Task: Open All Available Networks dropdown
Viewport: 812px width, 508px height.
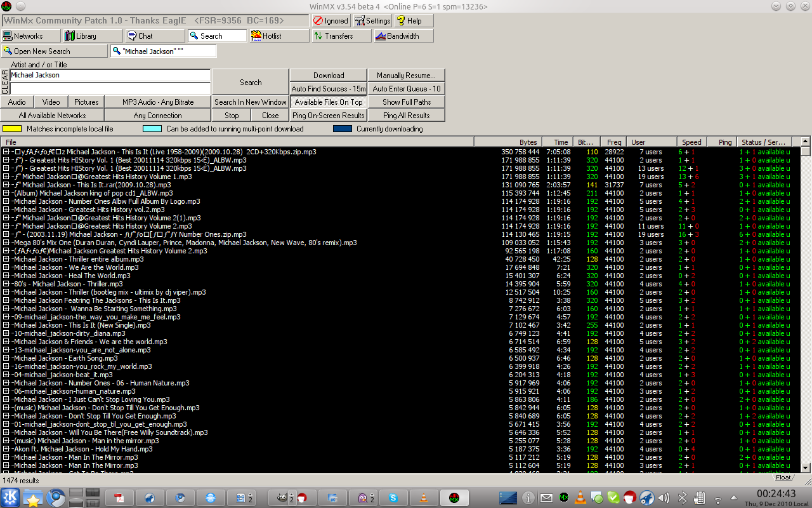Action: coord(52,116)
